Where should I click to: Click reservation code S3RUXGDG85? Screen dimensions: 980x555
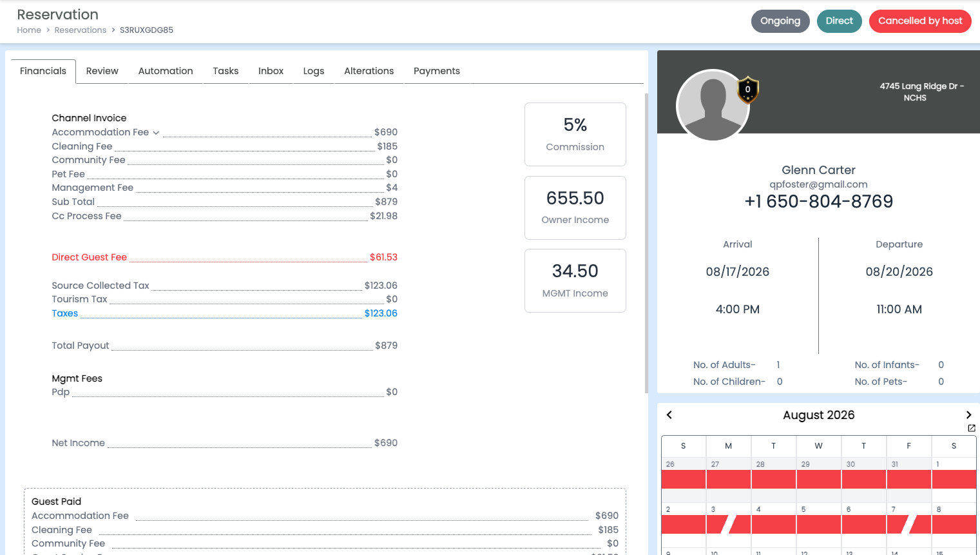click(146, 30)
